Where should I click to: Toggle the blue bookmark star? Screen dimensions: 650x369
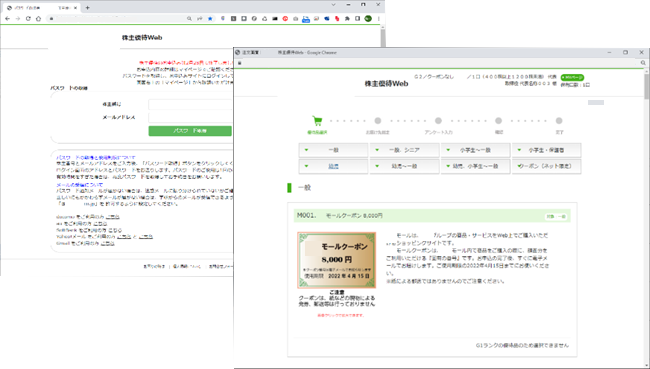pyautogui.click(x=210, y=19)
